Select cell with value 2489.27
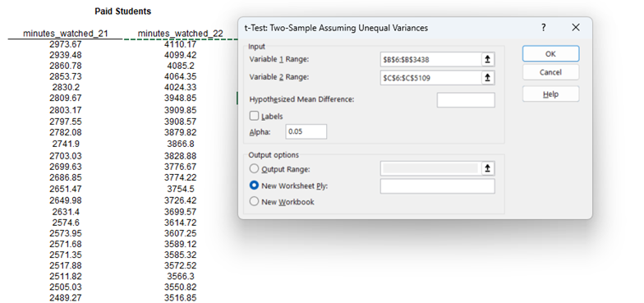 coord(66,297)
